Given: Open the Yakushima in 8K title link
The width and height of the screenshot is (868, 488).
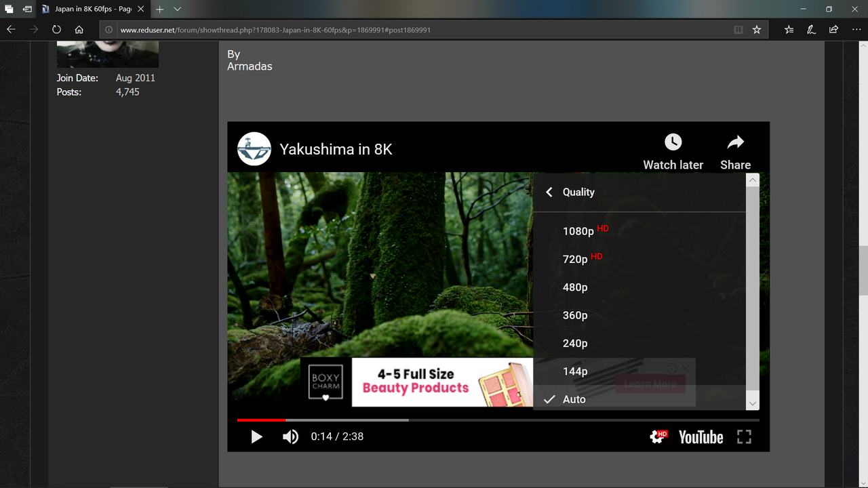Looking at the screenshot, I should (x=336, y=149).
